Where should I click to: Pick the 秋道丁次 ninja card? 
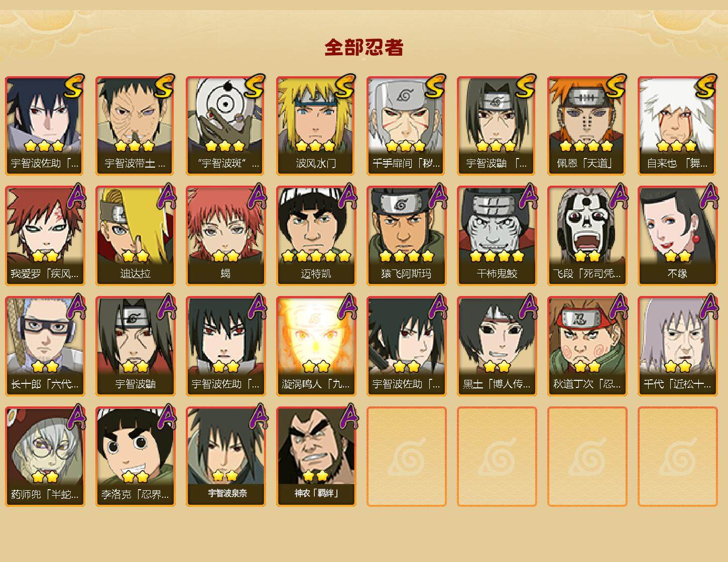[x=587, y=346]
